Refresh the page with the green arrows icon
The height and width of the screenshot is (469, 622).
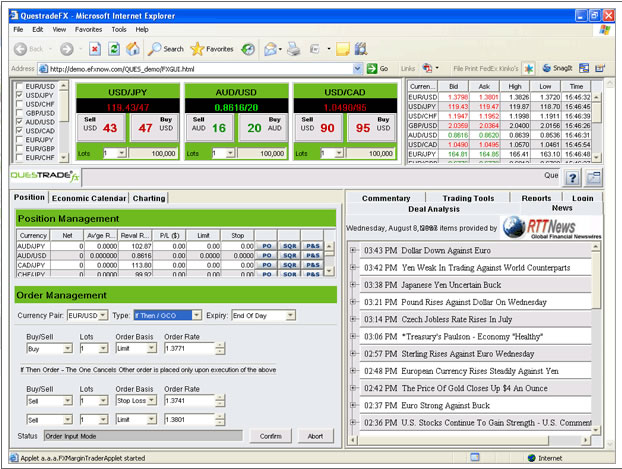(x=114, y=49)
